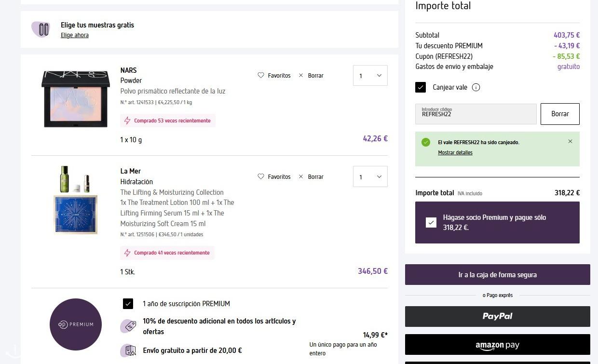Expand Mostrar detalles for the voucher
The height and width of the screenshot is (364, 598).
455,153
